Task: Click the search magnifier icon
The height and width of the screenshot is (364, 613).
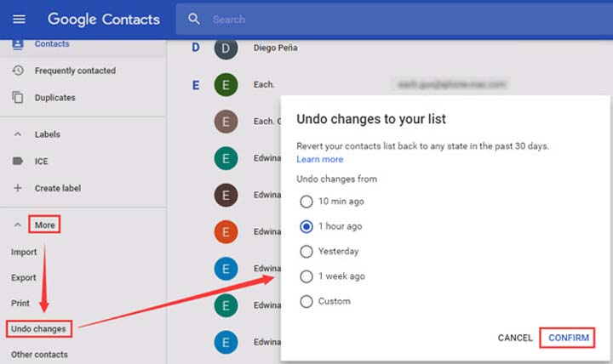Action: 194,19
